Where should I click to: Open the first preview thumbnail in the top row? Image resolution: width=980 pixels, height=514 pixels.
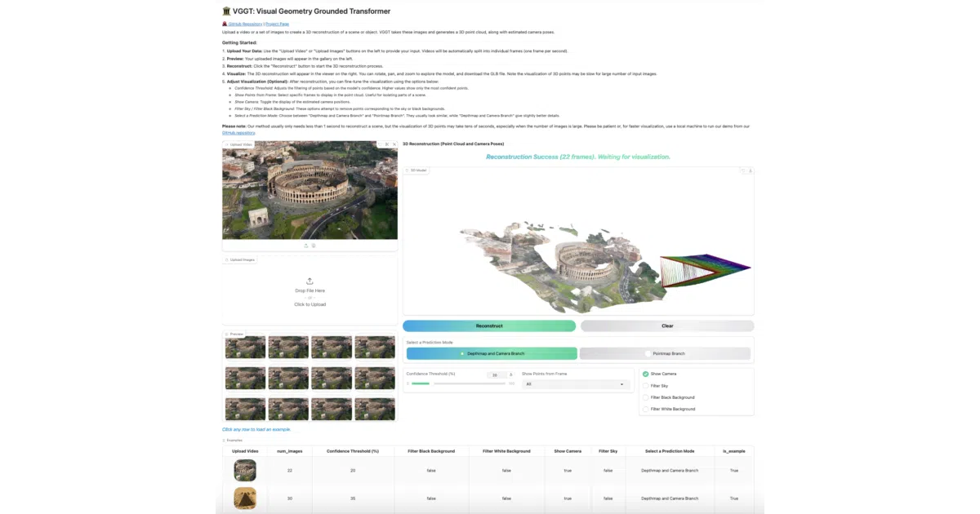coord(245,348)
